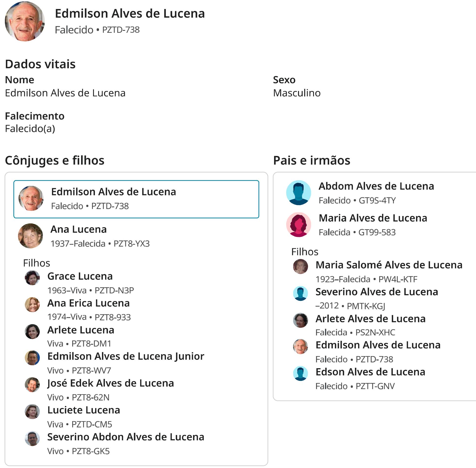This screenshot has width=476, height=468.
Task: Click Maria Alves de Lucena's female silhouette icon
Action: point(298,225)
